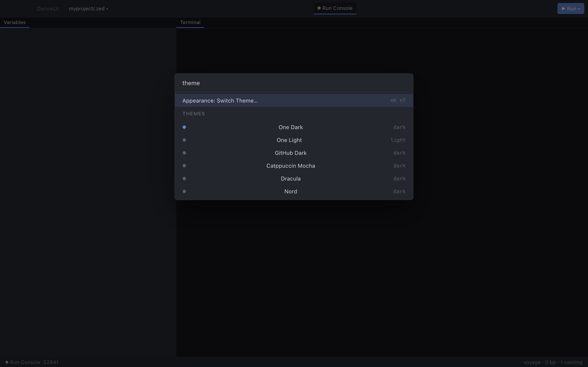588x367 pixels.
Task: Click the command palette search field
Action: [294, 83]
